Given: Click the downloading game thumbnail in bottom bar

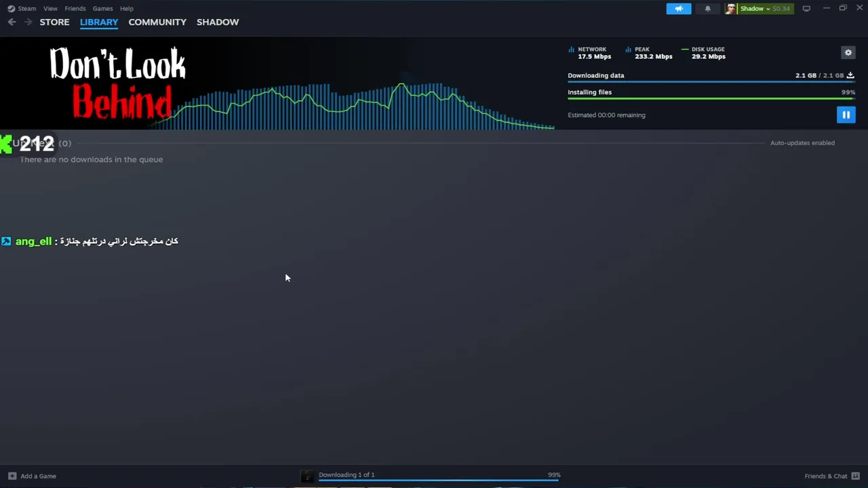Looking at the screenshot, I should (307, 476).
